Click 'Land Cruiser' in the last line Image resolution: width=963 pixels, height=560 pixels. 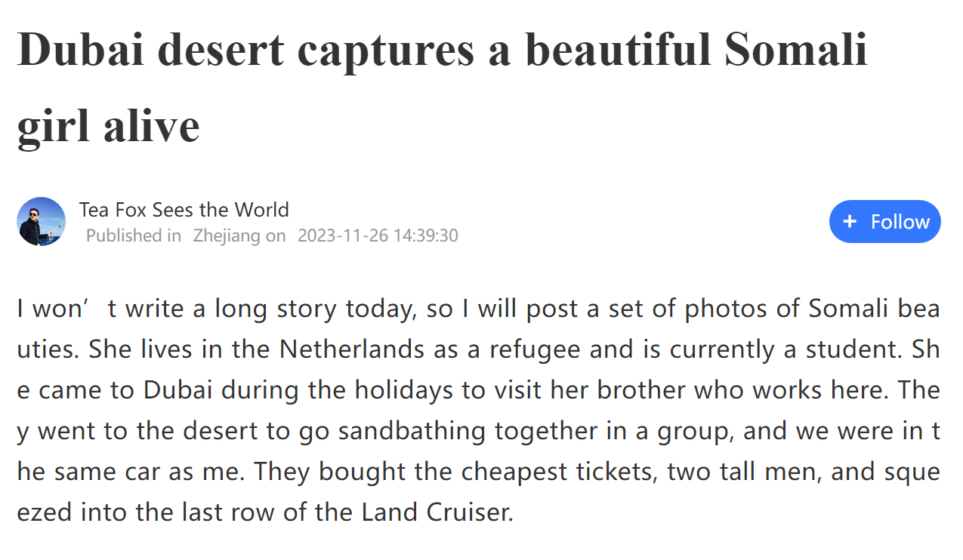[437, 512]
